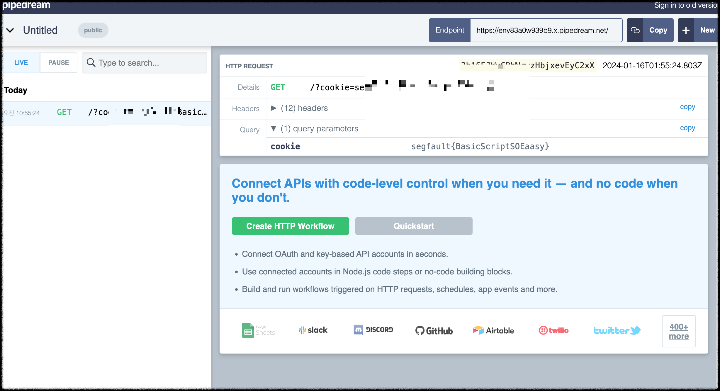Viewport: 720px width, 391px height.
Task: Switch to LIVE mode
Action: (21, 62)
